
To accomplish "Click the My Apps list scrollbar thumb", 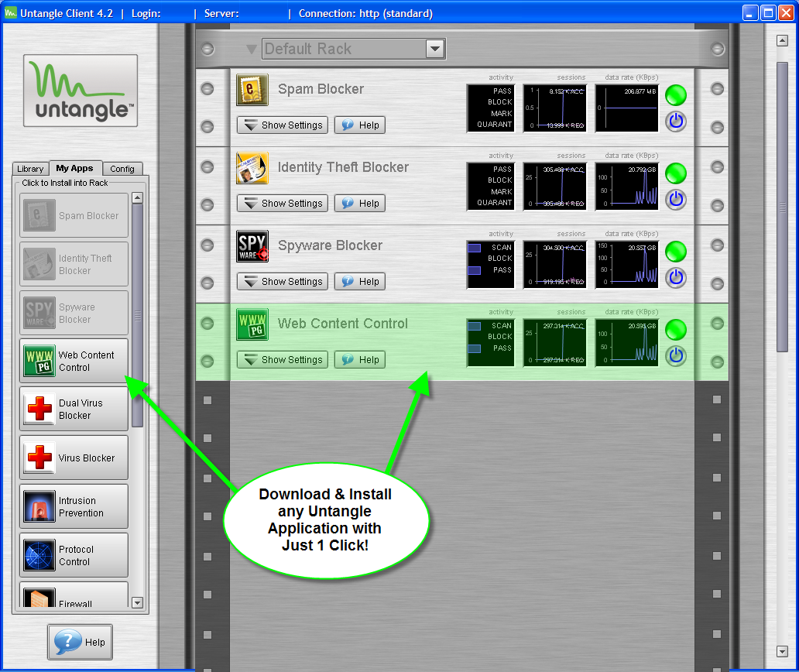I will point(138,314).
